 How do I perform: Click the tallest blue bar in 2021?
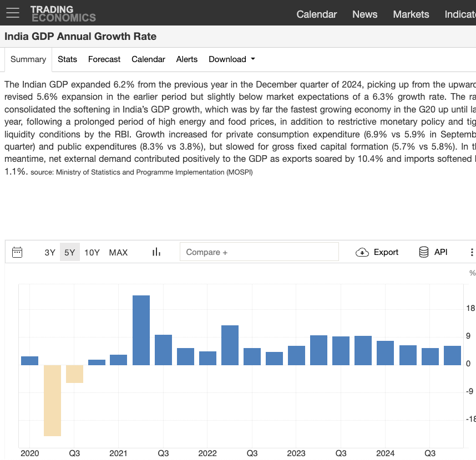coord(141,330)
